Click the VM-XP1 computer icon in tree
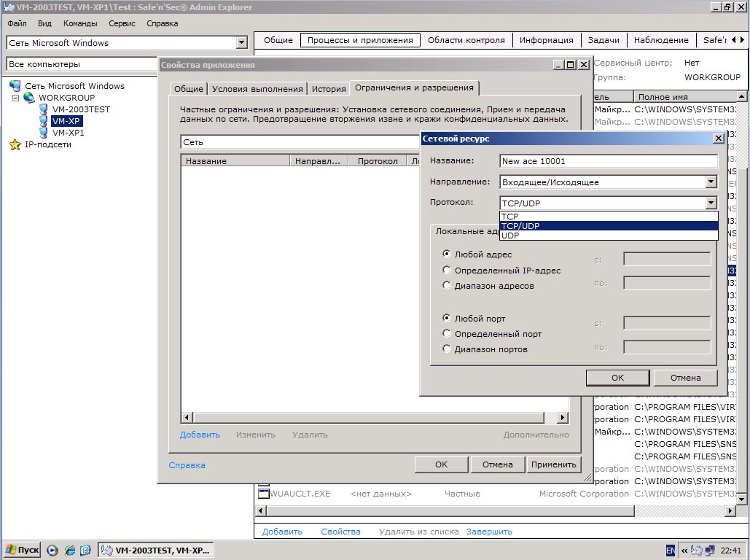This screenshot has height=560, width=750. (x=44, y=133)
